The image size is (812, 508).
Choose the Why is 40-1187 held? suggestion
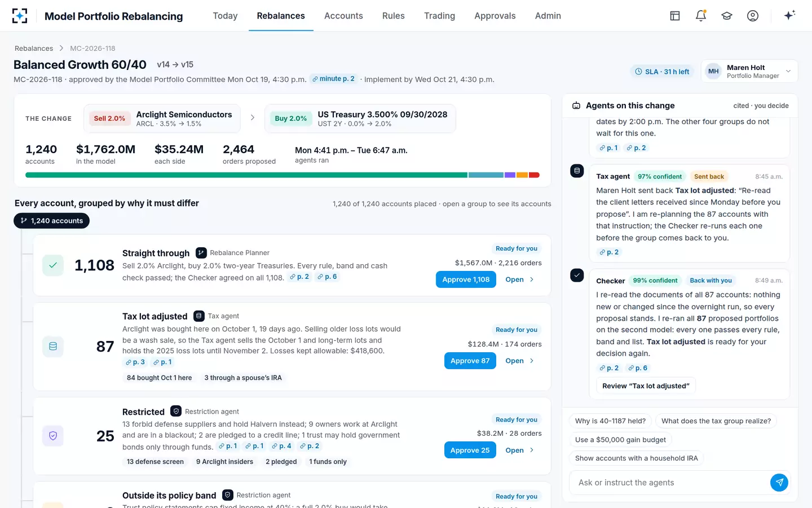610,421
